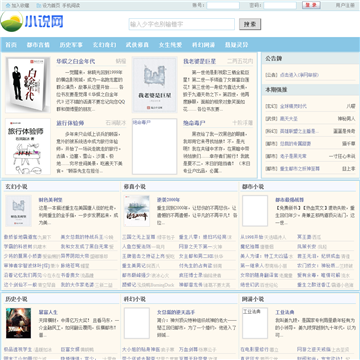This screenshot has height=360, width=360.
Task: Click the 网游小说 section heading
Action: (253, 299)
